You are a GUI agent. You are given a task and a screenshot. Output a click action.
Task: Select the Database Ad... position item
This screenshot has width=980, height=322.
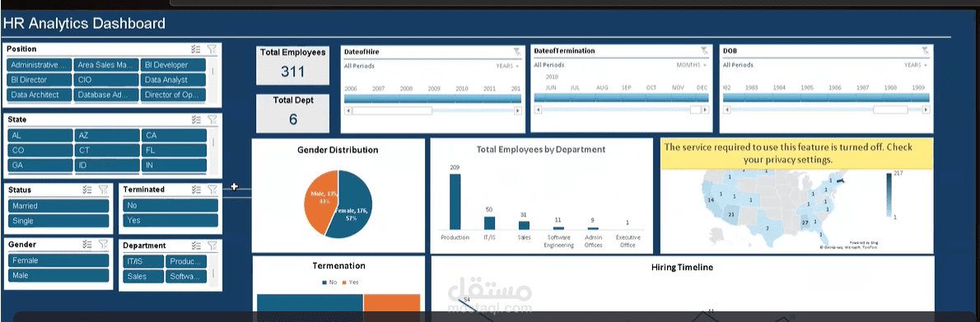(106, 95)
